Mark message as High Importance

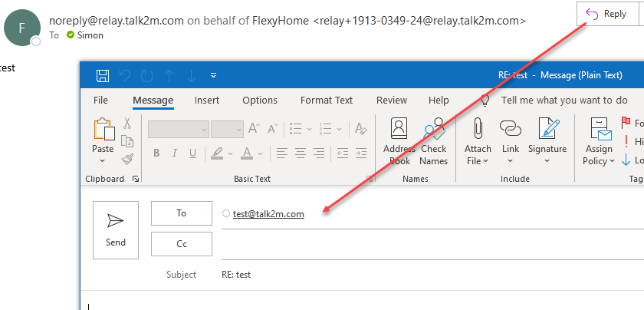coord(626,141)
